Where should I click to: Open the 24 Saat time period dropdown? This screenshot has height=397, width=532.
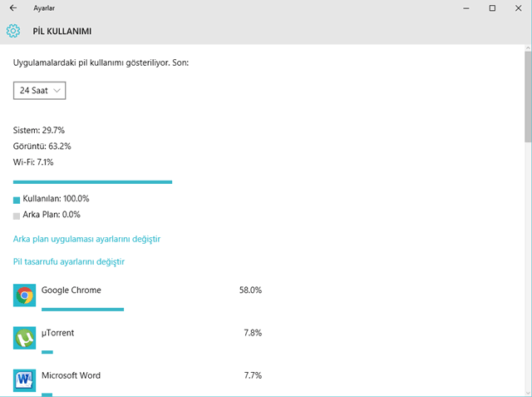(x=39, y=91)
